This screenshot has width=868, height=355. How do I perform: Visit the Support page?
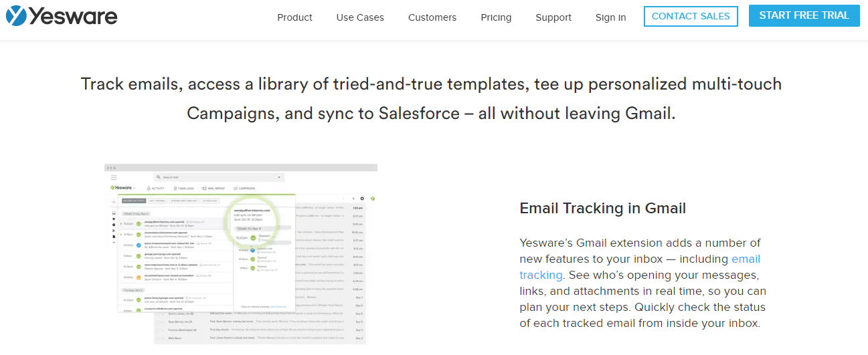pos(553,17)
